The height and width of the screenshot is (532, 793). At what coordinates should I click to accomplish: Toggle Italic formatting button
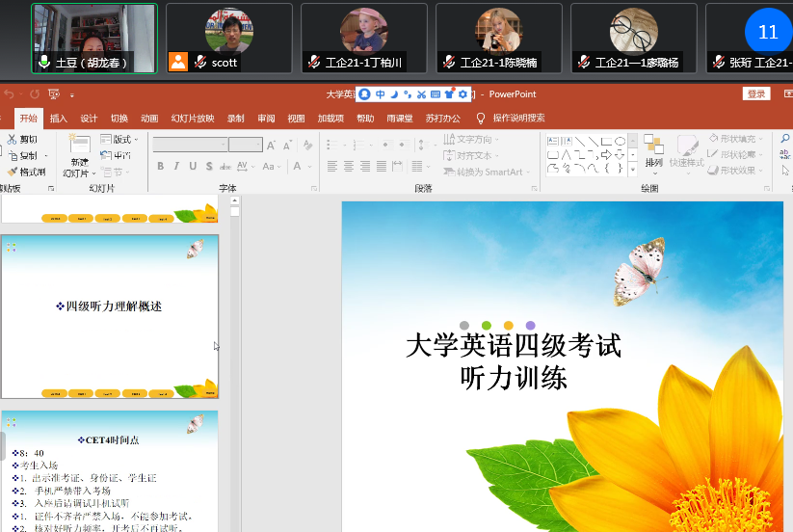click(176, 167)
